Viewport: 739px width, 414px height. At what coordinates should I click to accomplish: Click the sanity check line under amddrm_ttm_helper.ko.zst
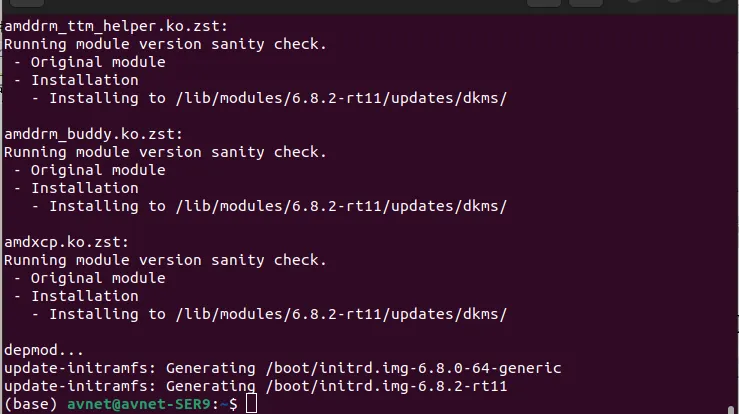click(x=166, y=44)
